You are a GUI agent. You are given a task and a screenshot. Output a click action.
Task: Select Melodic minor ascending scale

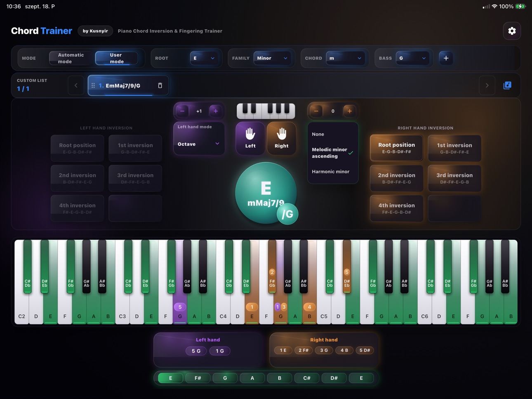(x=333, y=153)
